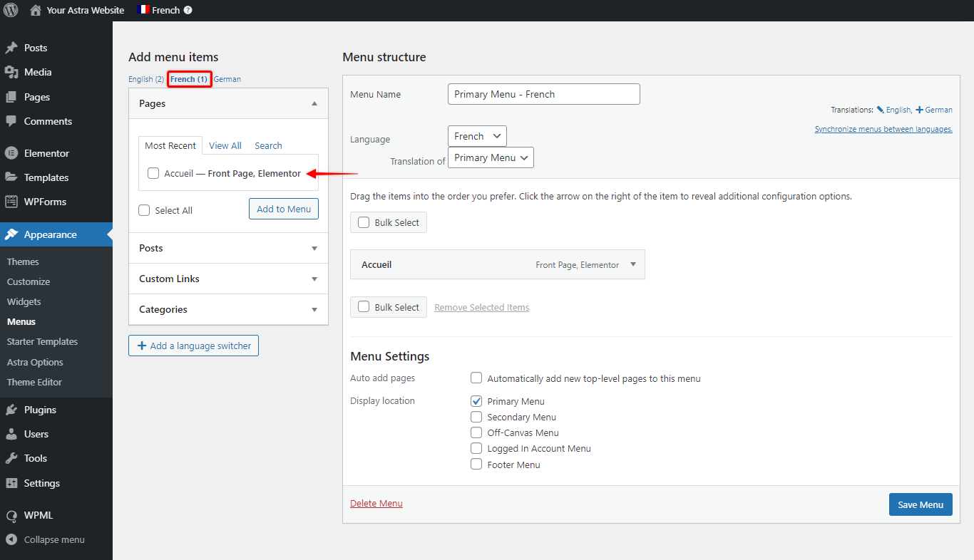The height and width of the screenshot is (560, 974).
Task: Click the WPForms icon in sidebar
Action: [x=11, y=202]
